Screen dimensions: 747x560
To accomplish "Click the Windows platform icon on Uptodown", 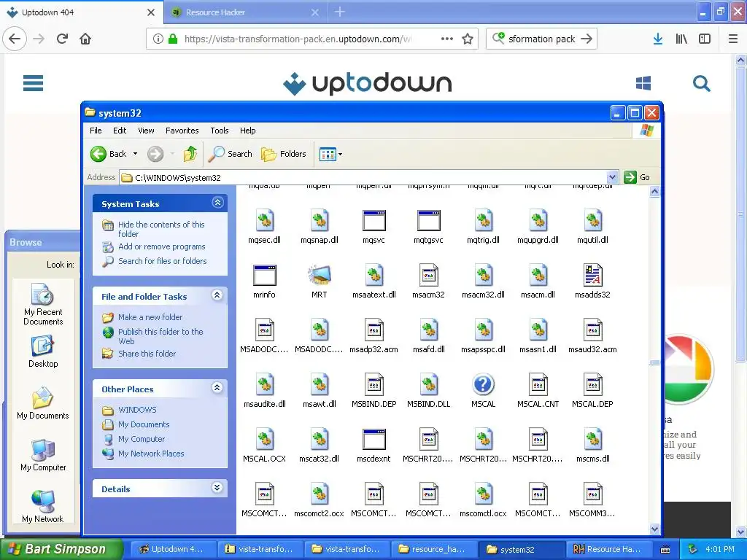I will click(x=643, y=83).
